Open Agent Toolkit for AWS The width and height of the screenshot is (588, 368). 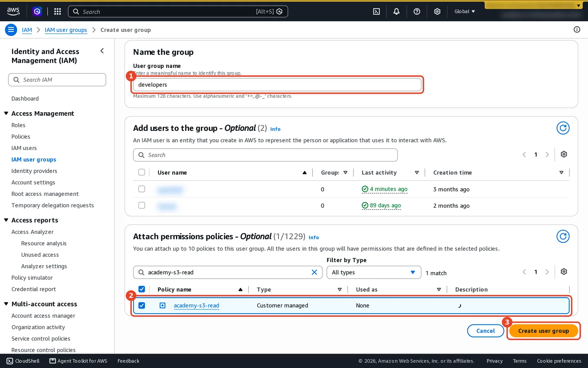tap(78, 361)
